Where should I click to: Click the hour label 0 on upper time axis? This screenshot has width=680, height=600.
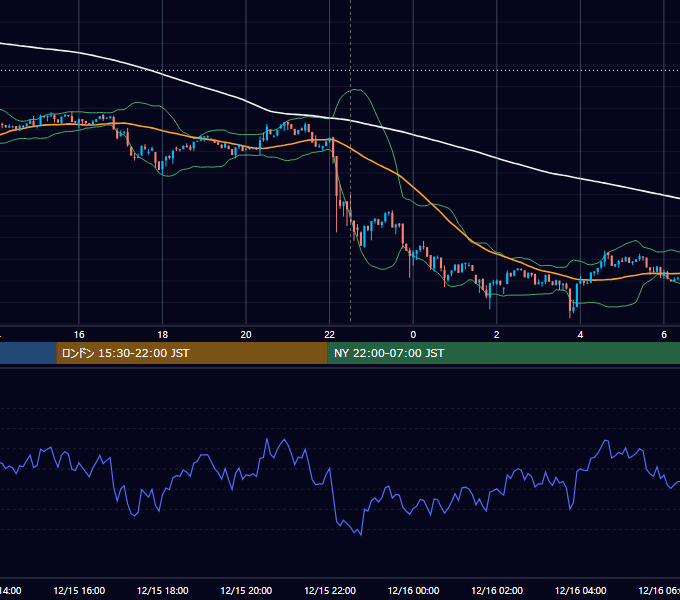pos(413,335)
